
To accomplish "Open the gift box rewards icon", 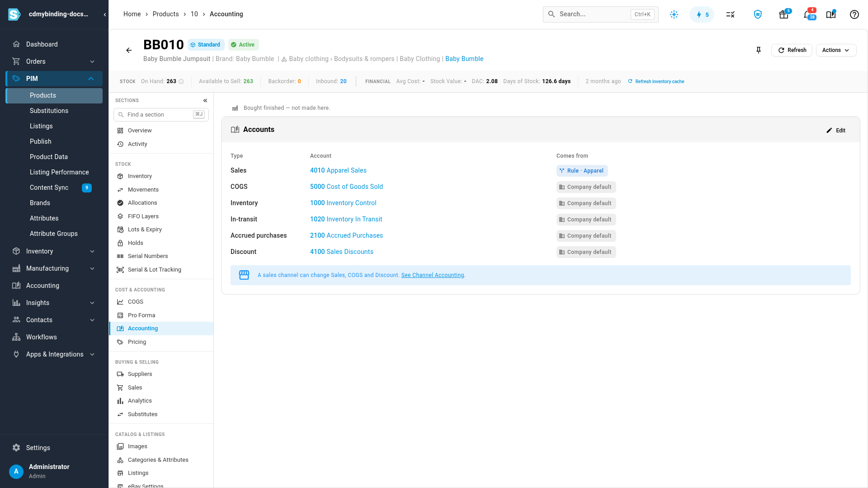I will (784, 14).
